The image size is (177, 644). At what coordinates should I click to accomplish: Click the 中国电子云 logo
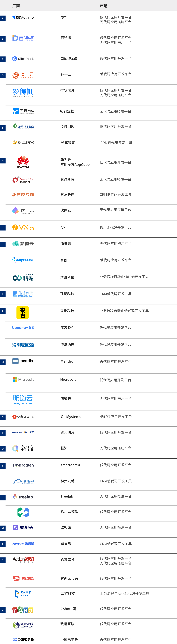pyautogui.click(x=23, y=640)
